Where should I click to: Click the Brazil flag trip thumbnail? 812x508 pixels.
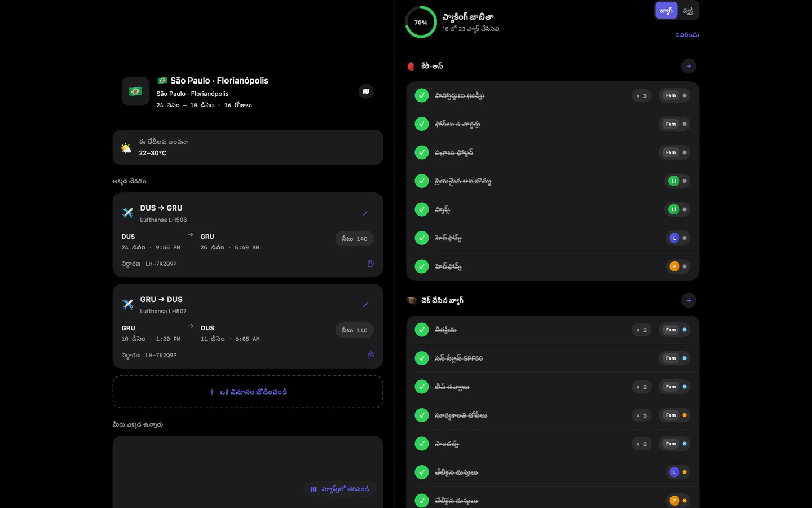(x=135, y=91)
